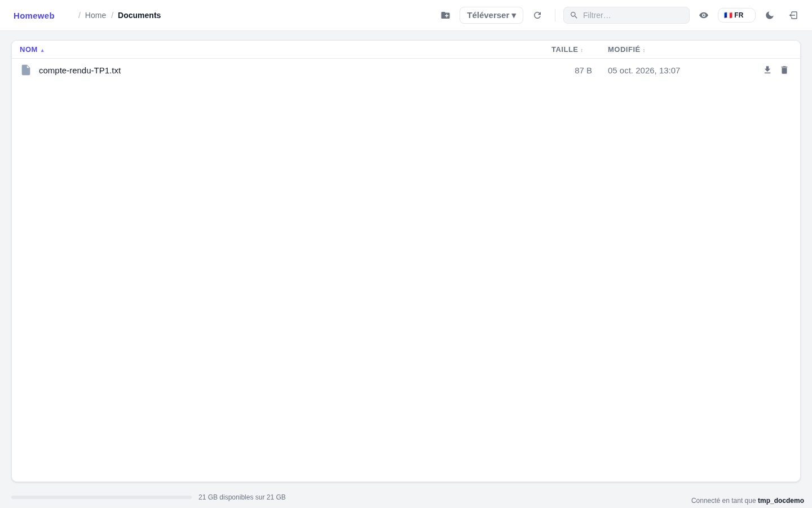Screen dimensions: 812x508
Task: Click the 87 B size value
Action: point(583,70)
